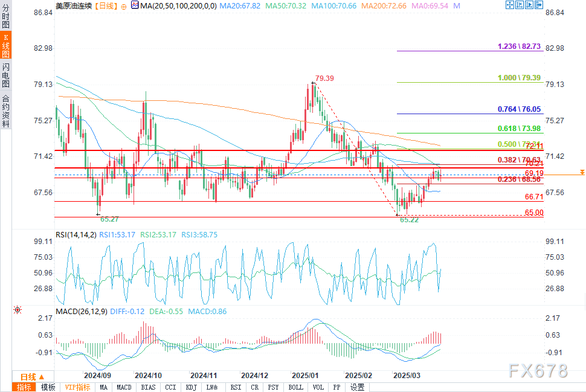Enable the BIAS indicator
Image resolution: width=586 pixels, height=392 pixels.
147,387
